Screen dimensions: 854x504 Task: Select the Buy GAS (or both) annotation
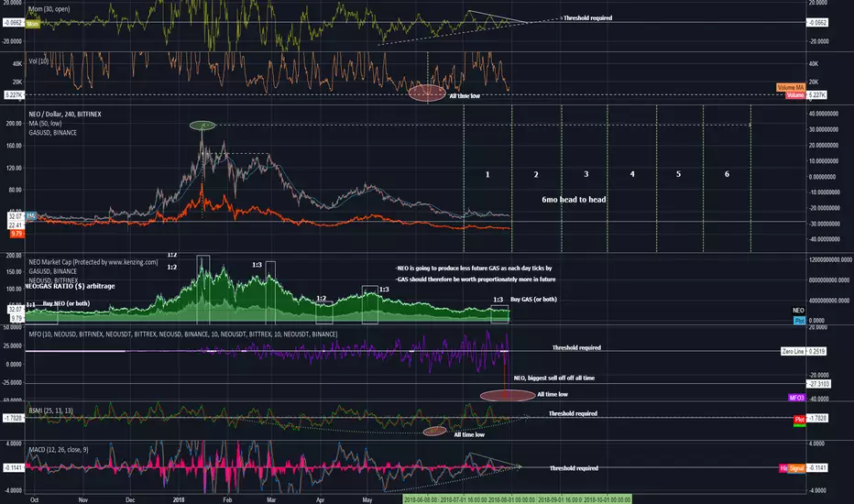pyautogui.click(x=533, y=299)
